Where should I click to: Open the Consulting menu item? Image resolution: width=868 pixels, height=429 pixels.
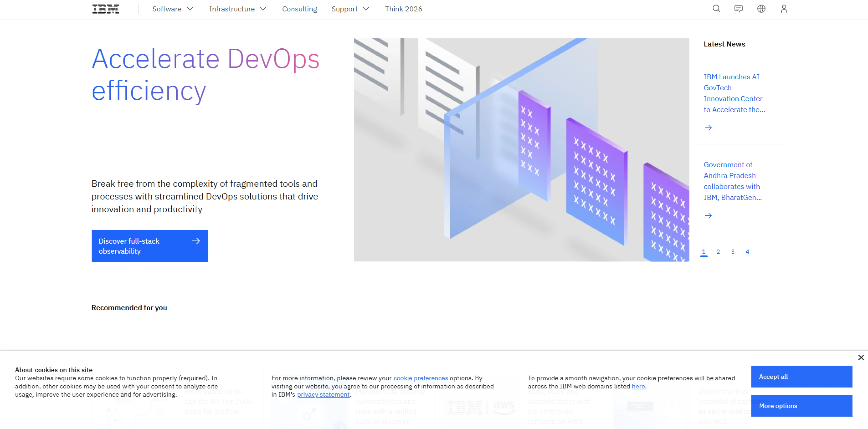coord(299,9)
